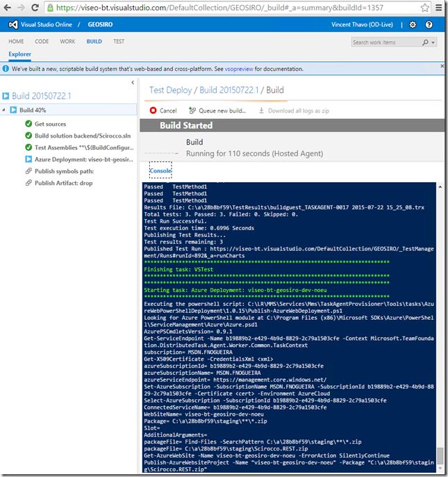
Task: Click the red Cancel stop icon
Action: point(153,111)
